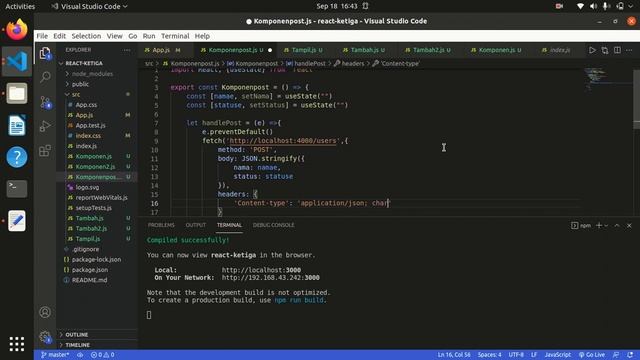Add a new terminal with plus icon
This screenshot has height=360, width=640.
(x=599, y=225)
